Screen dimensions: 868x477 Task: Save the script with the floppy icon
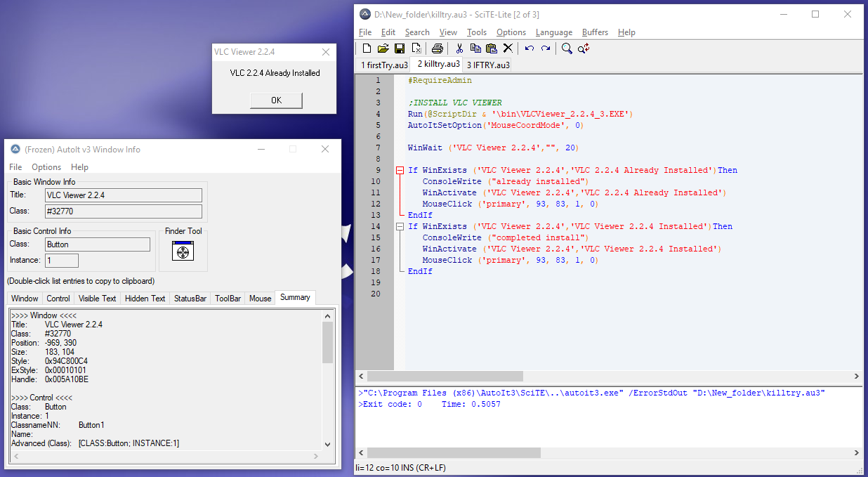click(400, 48)
